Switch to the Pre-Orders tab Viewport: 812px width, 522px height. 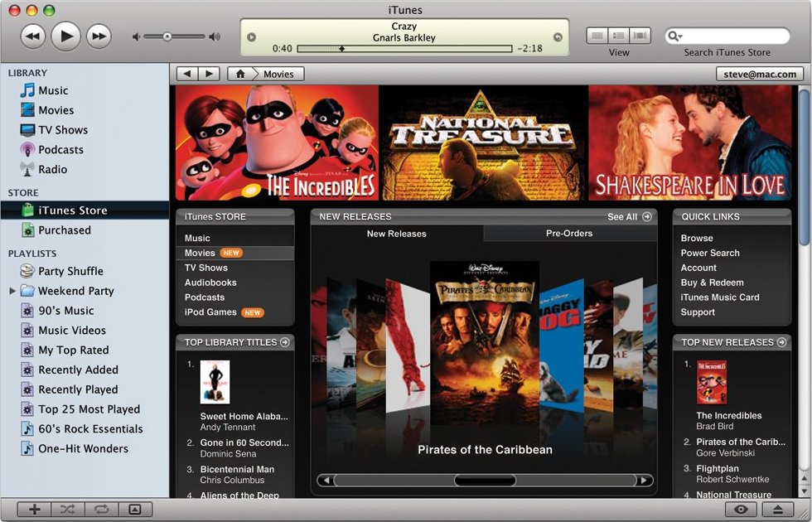tap(569, 234)
